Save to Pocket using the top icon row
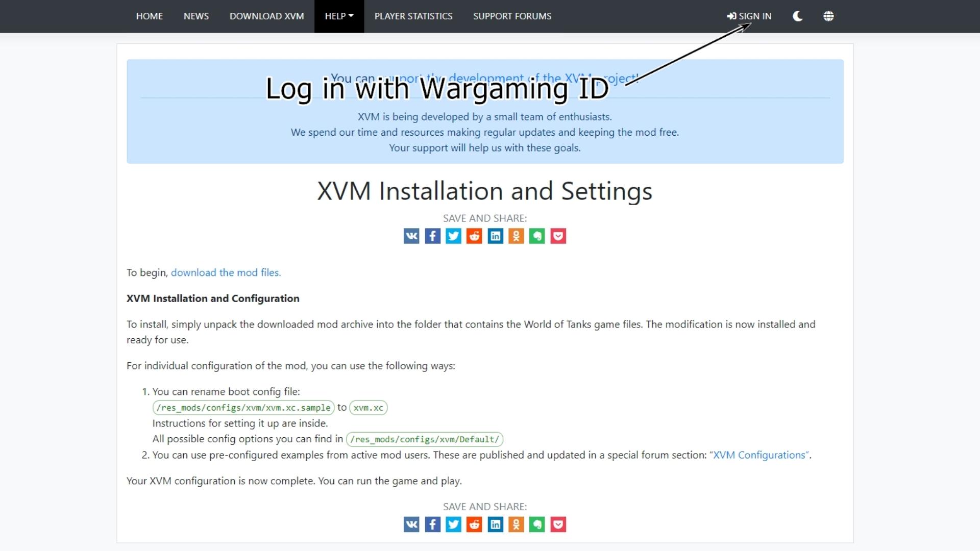 pos(558,236)
